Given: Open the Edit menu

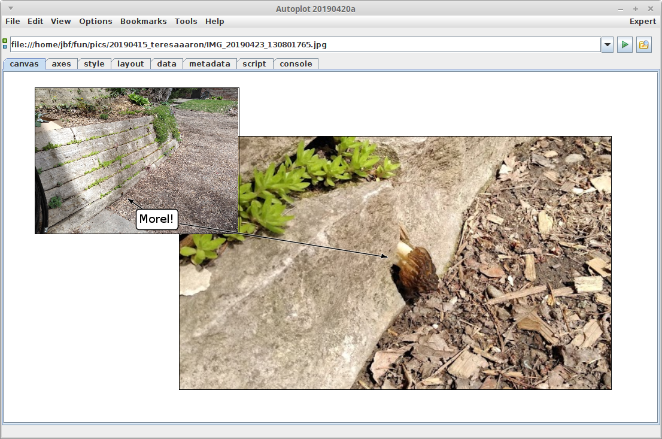Looking at the screenshot, I should [35, 21].
